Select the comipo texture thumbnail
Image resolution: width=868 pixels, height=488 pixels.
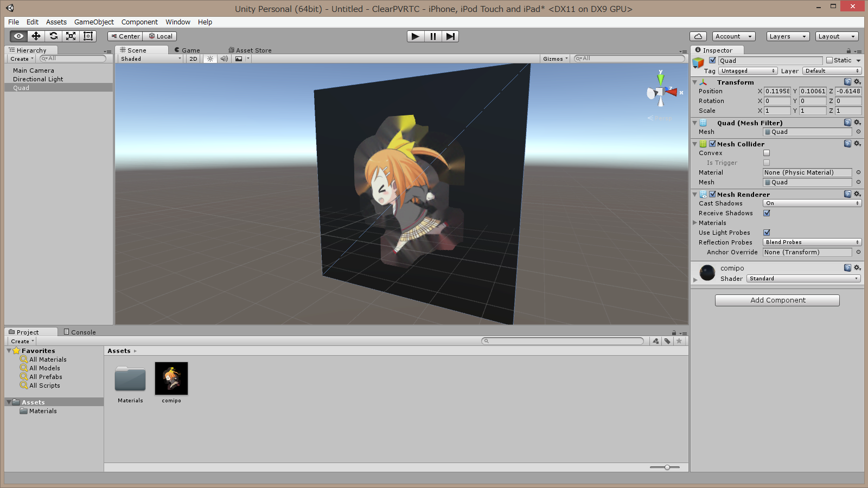pos(171,378)
